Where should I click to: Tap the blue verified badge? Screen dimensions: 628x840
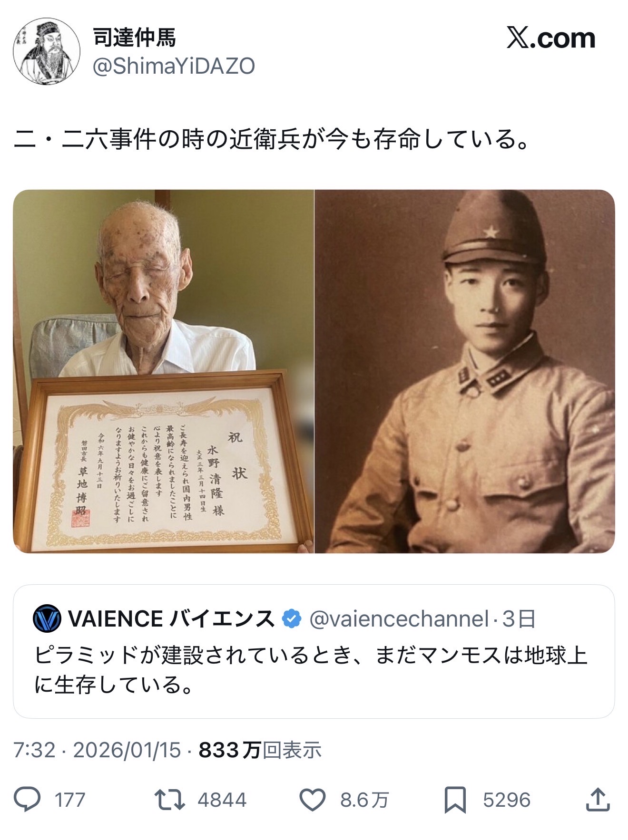(291, 619)
